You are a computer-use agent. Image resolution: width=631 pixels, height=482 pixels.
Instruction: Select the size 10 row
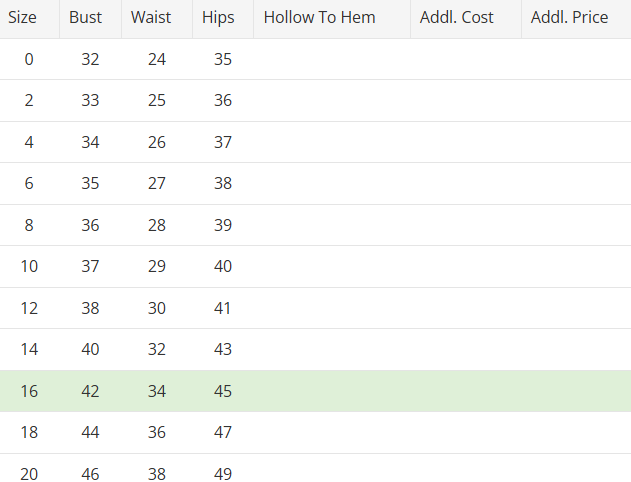pos(29,266)
